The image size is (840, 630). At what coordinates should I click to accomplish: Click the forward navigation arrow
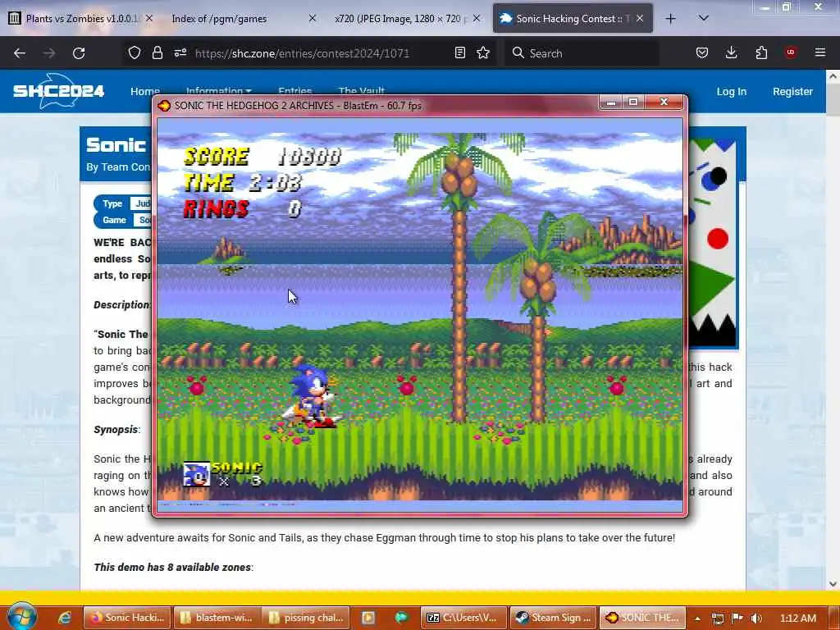(x=48, y=53)
